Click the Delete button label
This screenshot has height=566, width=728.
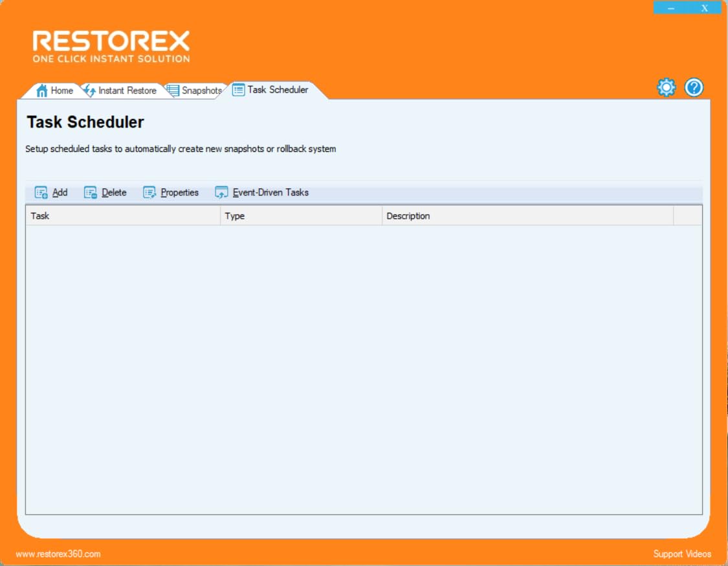(x=114, y=193)
